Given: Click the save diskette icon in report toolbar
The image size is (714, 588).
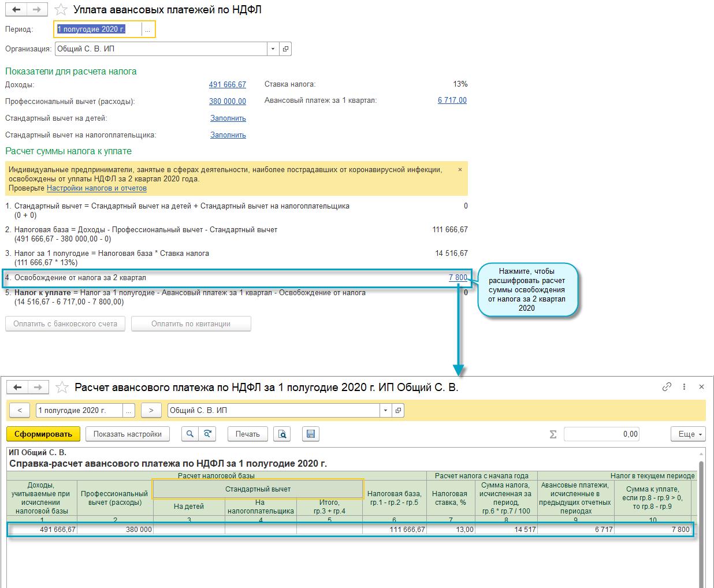Looking at the screenshot, I should click(x=311, y=434).
